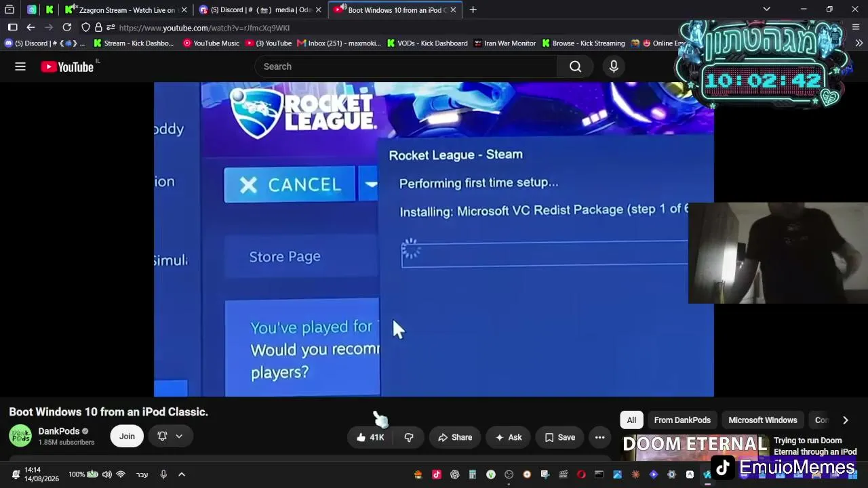Open the settings gear taskbar app
Screen dimensions: 868x488
[x=671, y=474]
